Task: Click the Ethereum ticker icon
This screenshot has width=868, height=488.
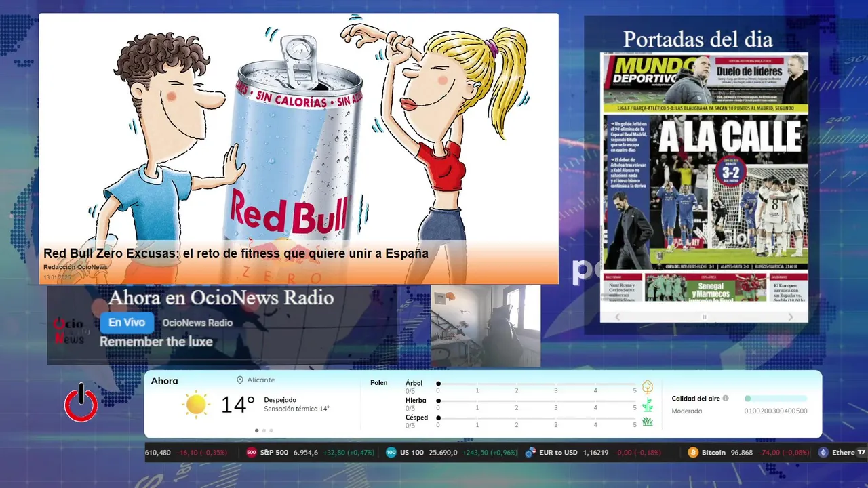Action: [x=823, y=453]
